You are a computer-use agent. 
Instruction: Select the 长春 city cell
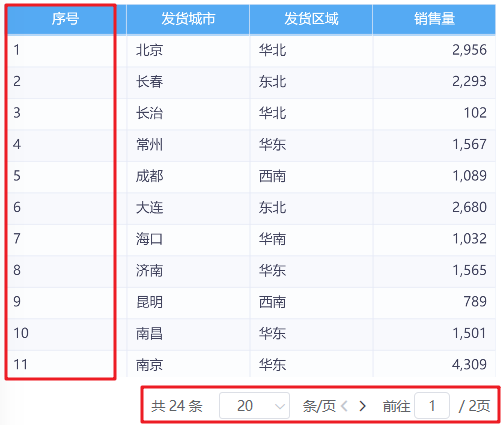188,82
